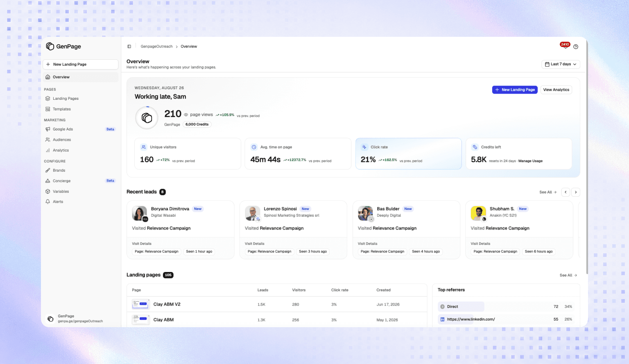The width and height of the screenshot is (629, 364).
Task: Click the sidebar New Landing Page button
Action: (x=80, y=64)
